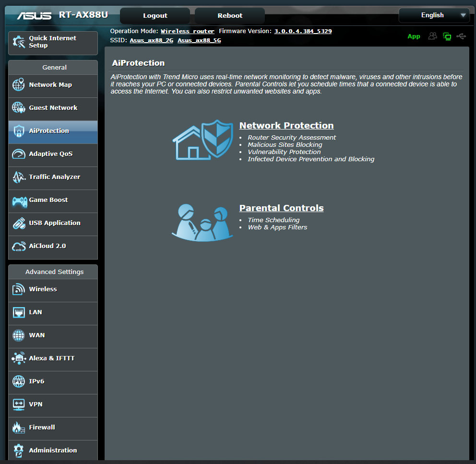Viewport: 476px width, 464px height.
Task: Click the WAN globe icon
Action: [x=19, y=335]
